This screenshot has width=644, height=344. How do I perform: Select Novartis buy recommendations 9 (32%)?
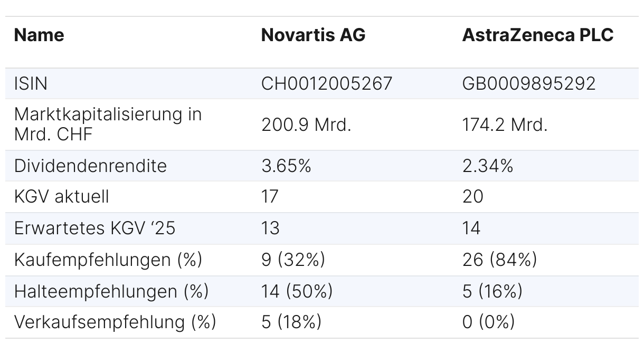point(293,260)
